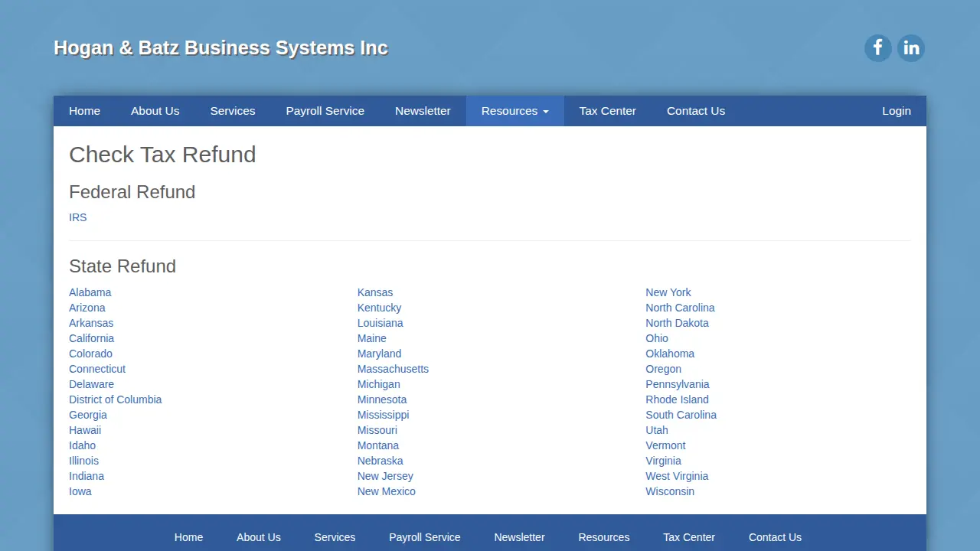The width and height of the screenshot is (980, 551).
Task: Open the North Carolina refund link
Action: (x=680, y=308)
